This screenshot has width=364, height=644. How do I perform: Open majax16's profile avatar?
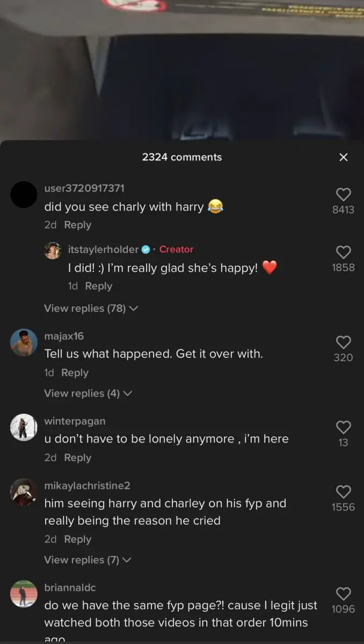click(x=24, y=342)
